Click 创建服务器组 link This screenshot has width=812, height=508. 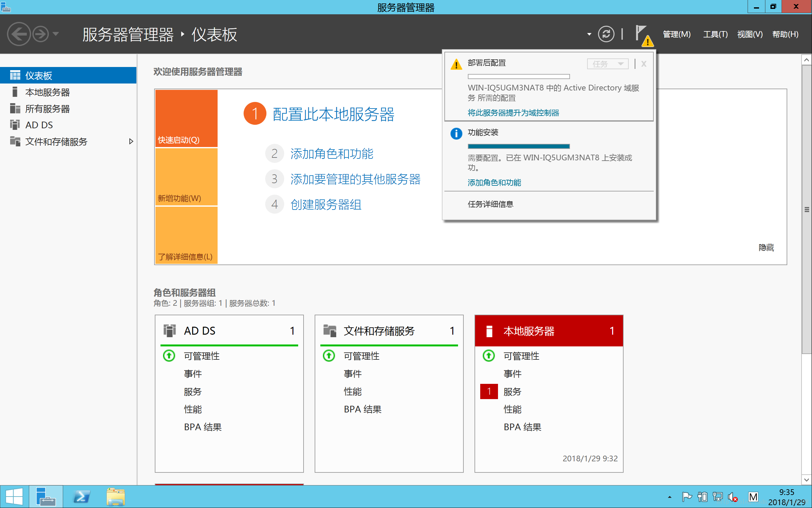pyautogui.click(x=326, y=204)
